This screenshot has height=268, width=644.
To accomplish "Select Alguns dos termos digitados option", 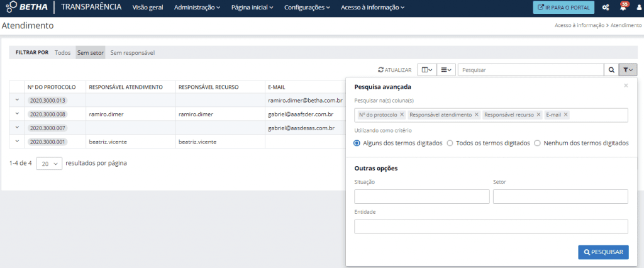I will coord(357,143).
